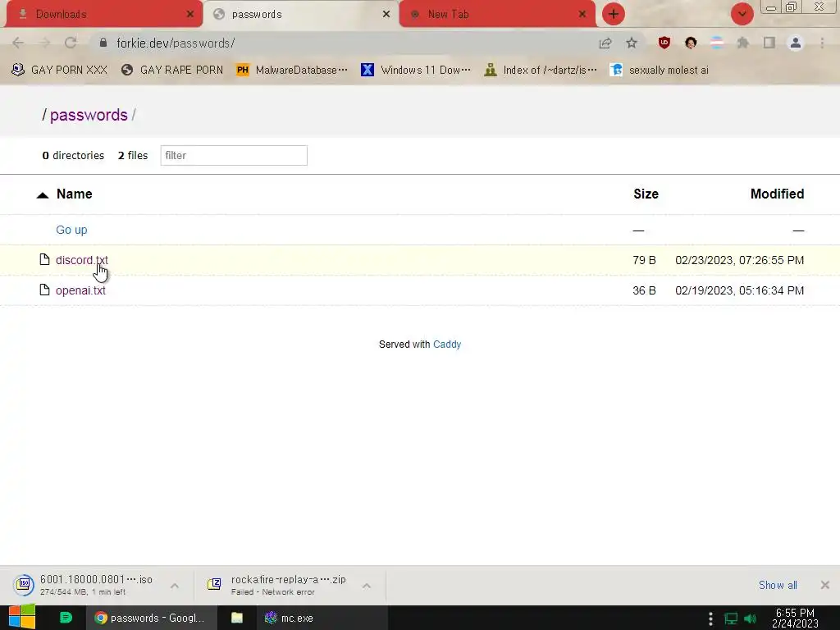Open the openai.txt file link
840x630 pixels.
pyautogui.click(x=80, y=290)
